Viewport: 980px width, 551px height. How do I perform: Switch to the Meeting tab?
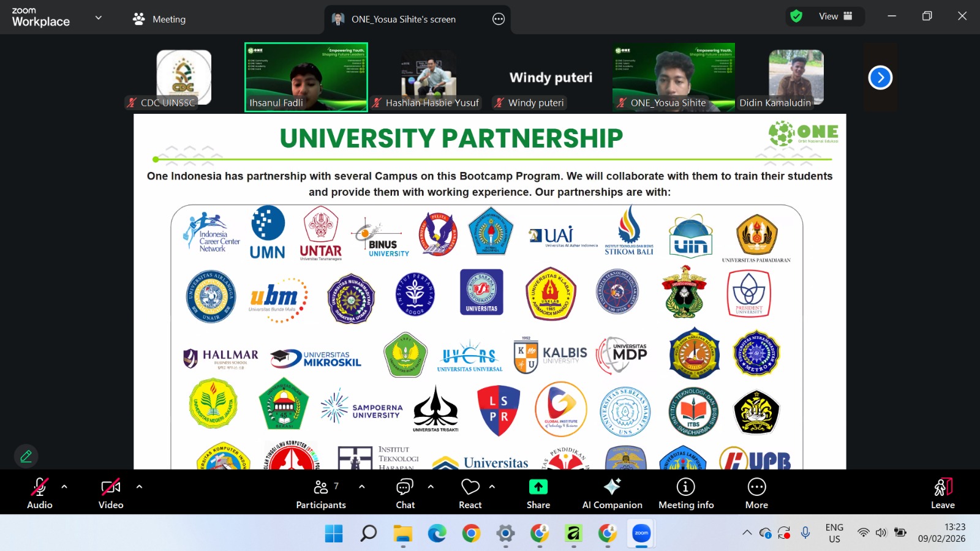159,19
